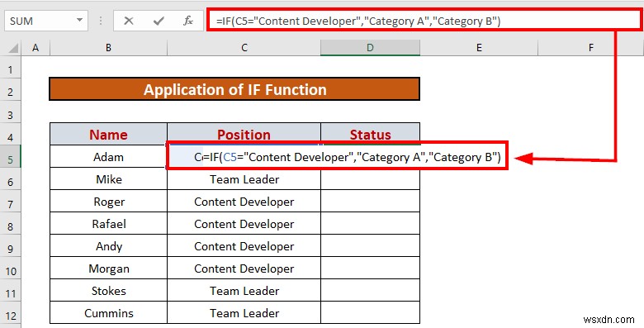Viewport: 644px width, 328px height.
Task: Select column D header
Action: 370,48
